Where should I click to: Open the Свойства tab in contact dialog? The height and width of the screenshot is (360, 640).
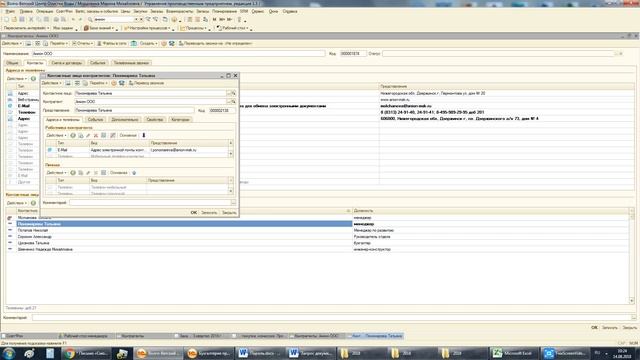[155, 120]
